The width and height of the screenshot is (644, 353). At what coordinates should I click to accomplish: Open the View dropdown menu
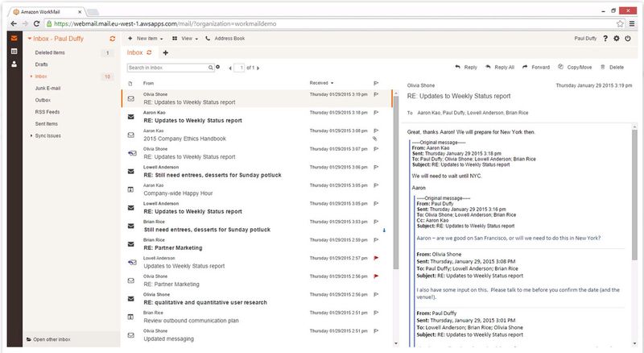pyautogui.click(x=185, y=38)
